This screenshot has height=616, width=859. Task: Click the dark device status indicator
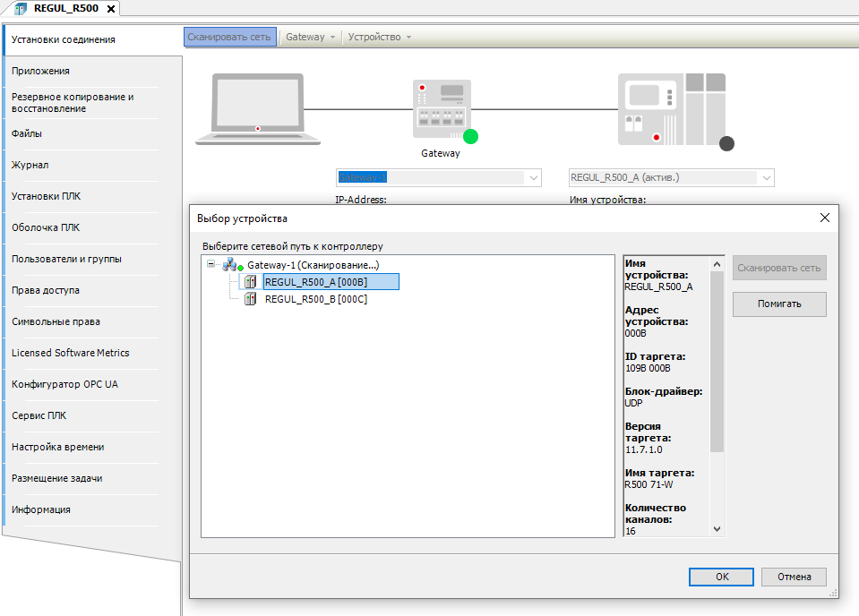pyautogui.click(x=726, y=143)
